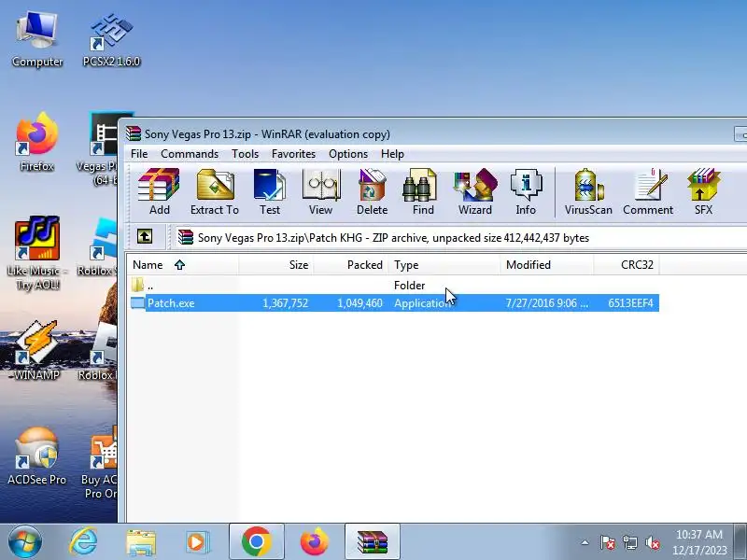The image size is (747, 560).
Task: Open the Options menu
Action: coord(348,154)
